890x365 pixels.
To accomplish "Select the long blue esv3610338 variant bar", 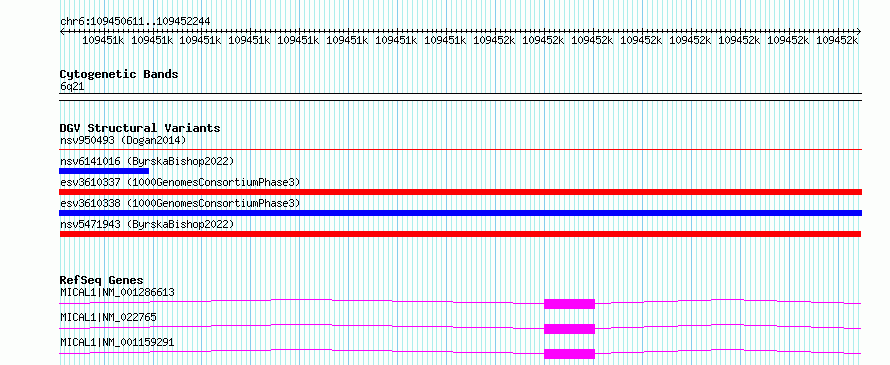I will pyautogui.click(x=460, y=213).
